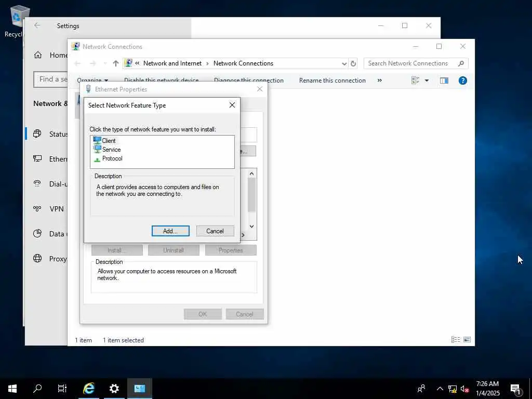Viewport: 532px width, 399px height.
Task: Click the back arrow in Network Connections
Action: (x=77, y=63)
